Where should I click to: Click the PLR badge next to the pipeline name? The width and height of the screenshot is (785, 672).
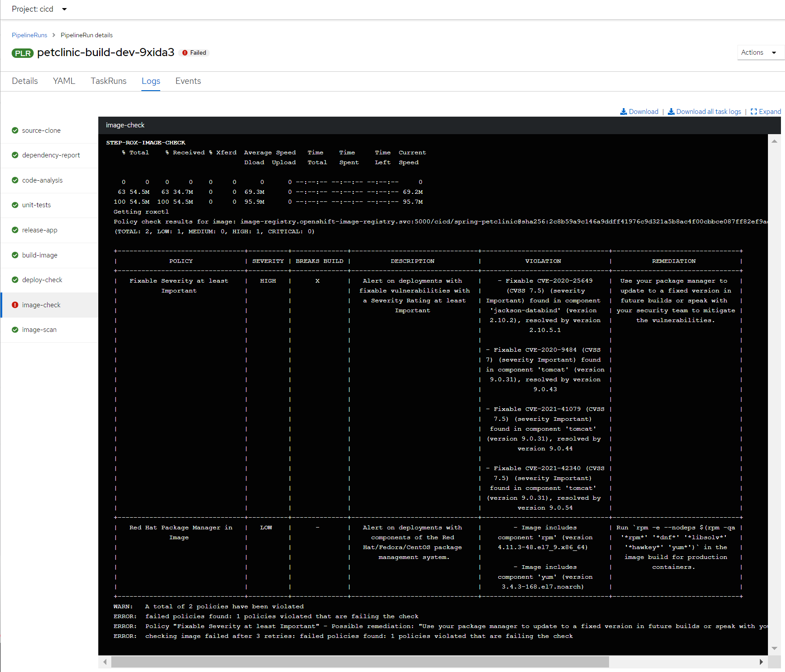[22, 53]
